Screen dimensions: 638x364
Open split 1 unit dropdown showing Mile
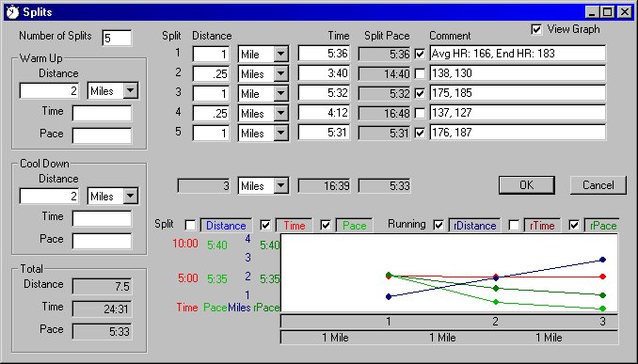click(x=280, y=54)
